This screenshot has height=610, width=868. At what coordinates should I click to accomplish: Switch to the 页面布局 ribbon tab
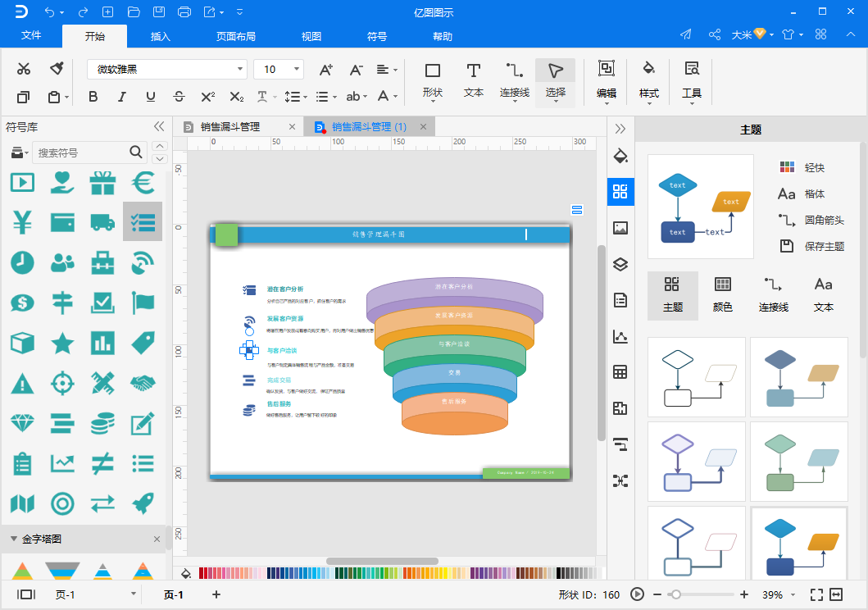pyautogui.click(x=236, y=37)
